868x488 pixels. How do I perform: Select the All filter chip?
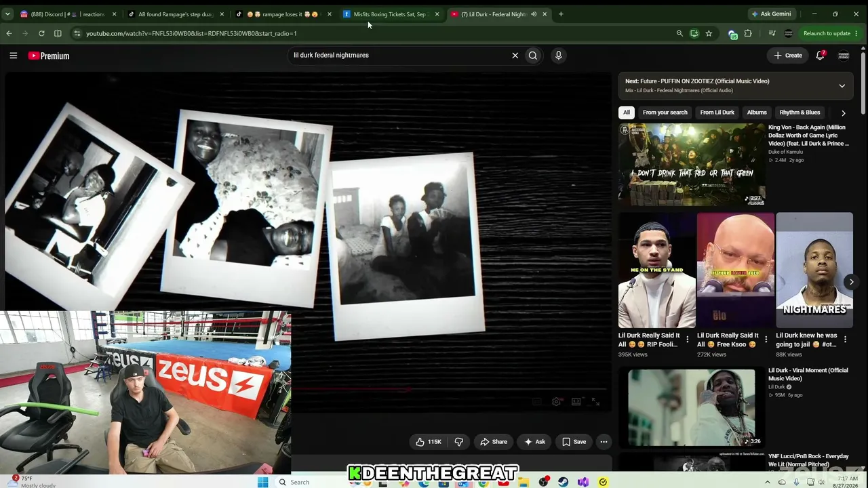tap(627, 113)
